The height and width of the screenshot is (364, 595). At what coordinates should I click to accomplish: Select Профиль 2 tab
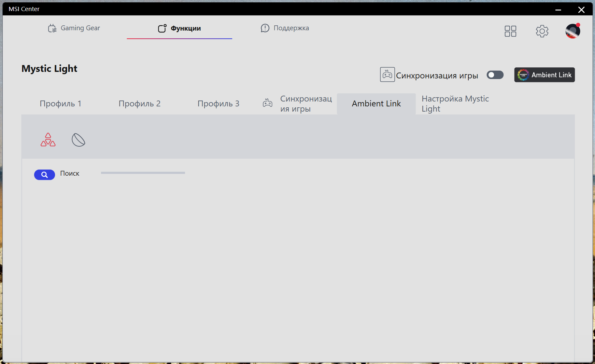click(x=139, y=104)
